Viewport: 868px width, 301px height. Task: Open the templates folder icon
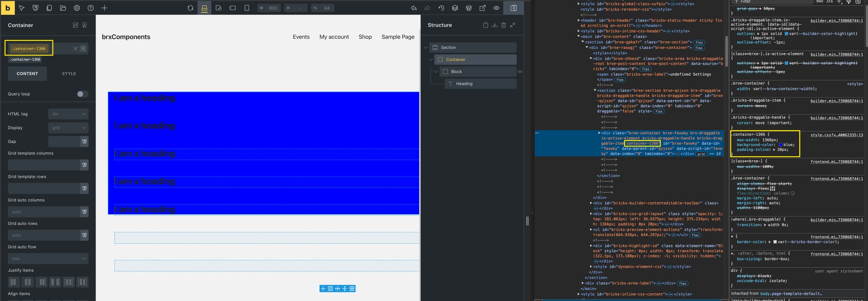63,8
